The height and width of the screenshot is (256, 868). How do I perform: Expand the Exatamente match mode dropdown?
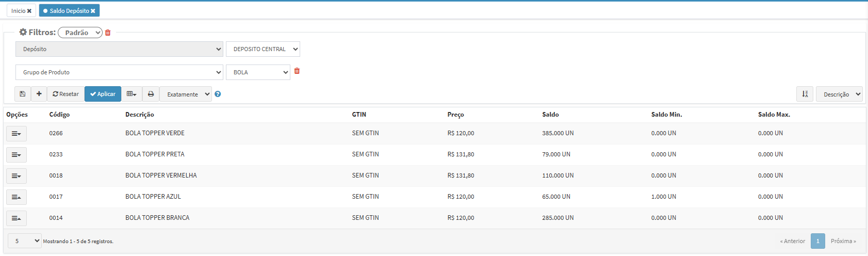(x=186, y=94)
